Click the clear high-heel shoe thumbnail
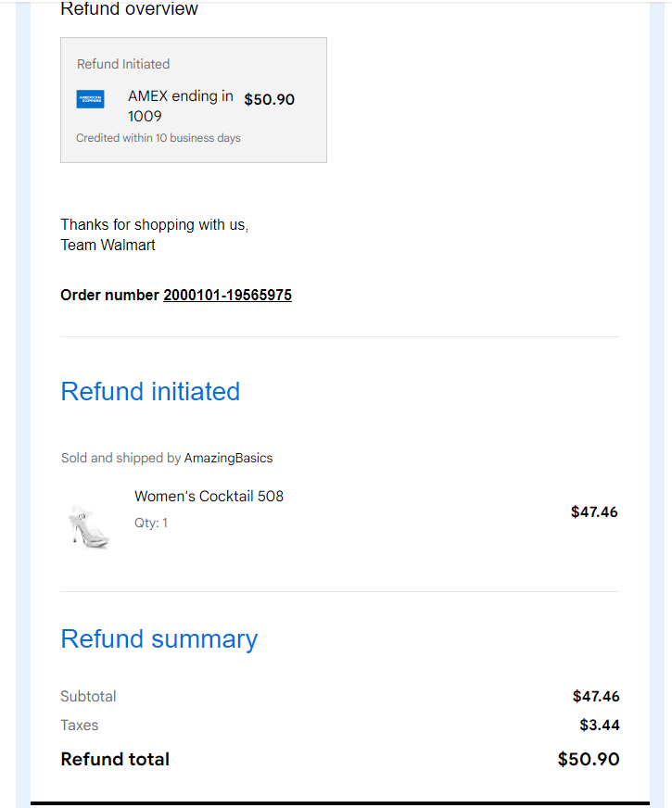Screen dimensions: 672x808 coord(89,526)
